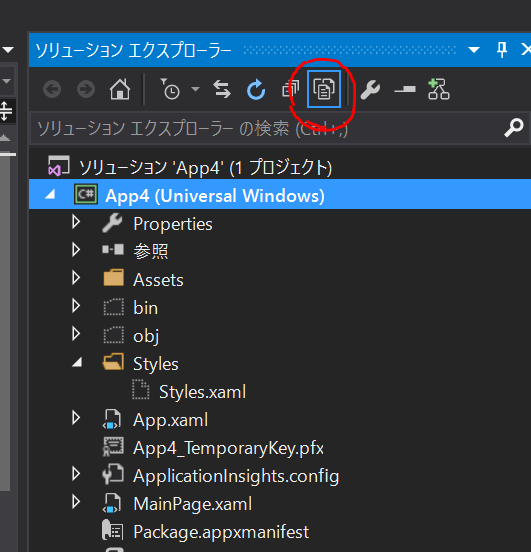
Task: Click the Solution Explorer title bar text
Action: point(133,50)
